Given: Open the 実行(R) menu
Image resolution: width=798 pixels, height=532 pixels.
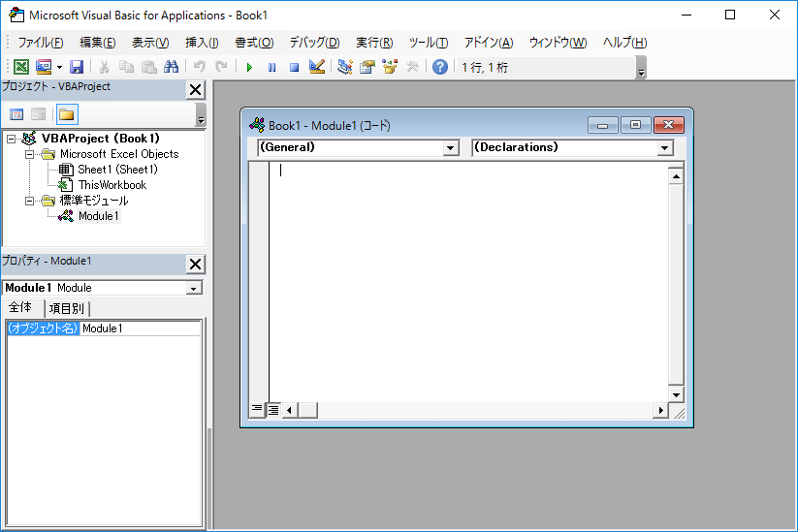Looking at the screenshot, I should click(374, 43).
